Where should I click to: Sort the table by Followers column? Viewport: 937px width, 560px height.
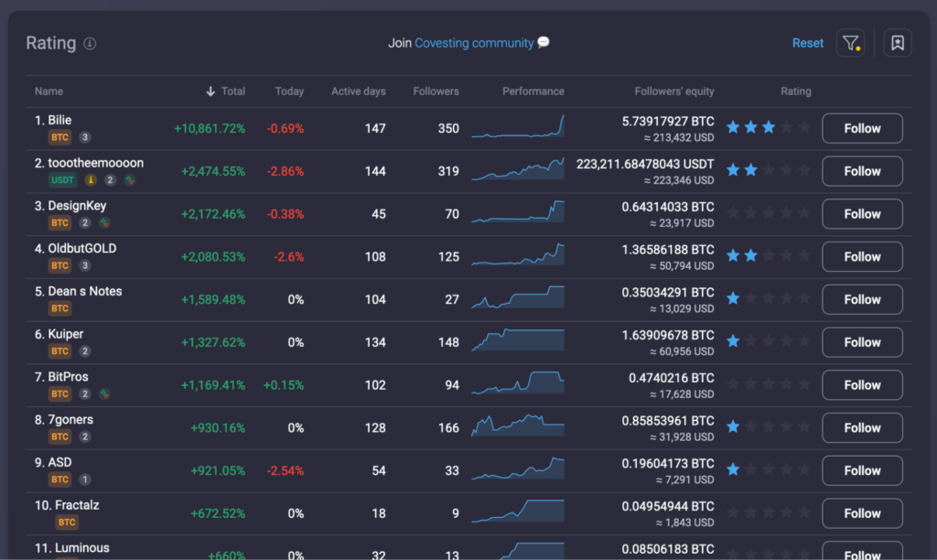click(436, 91)
